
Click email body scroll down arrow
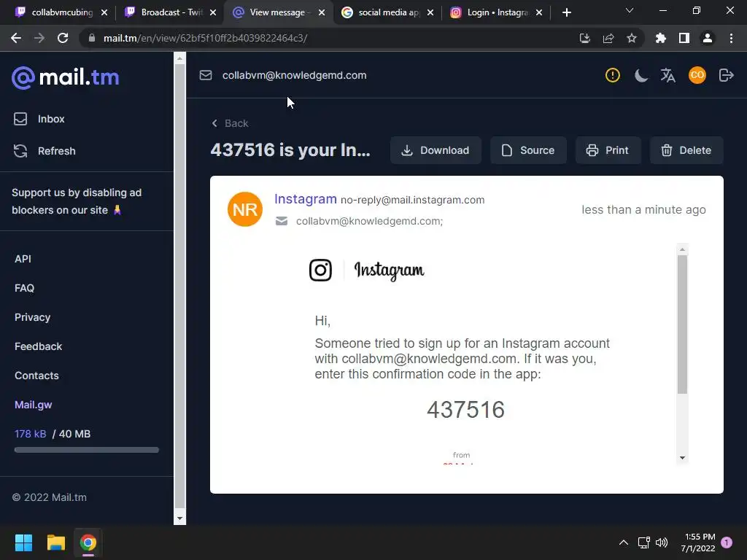(x=682, y=458)
